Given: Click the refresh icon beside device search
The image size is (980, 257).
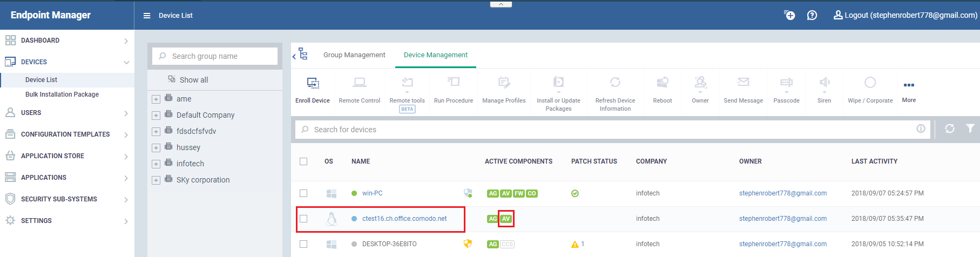Looking at the screenshot, I should click(950, 128).
